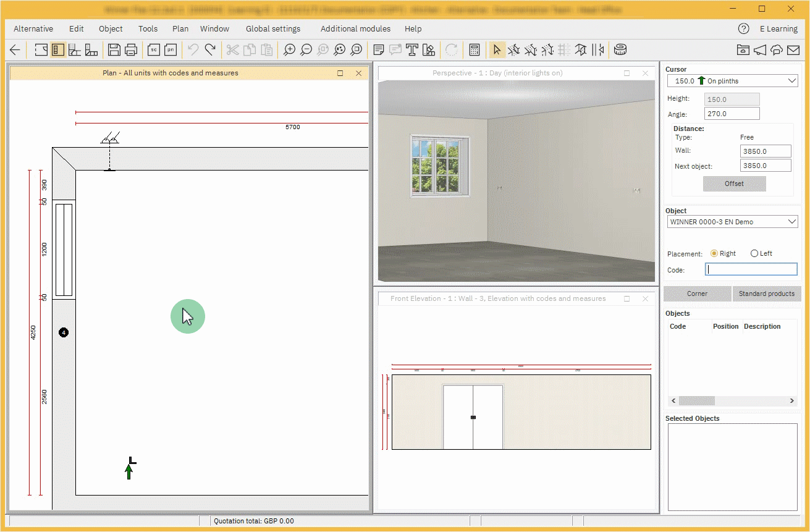The width and height of the screenshot is (810, 532).
Task: Click the back arrow icon in toolbar
Action: pyautogui.click(x=15, y=50)
